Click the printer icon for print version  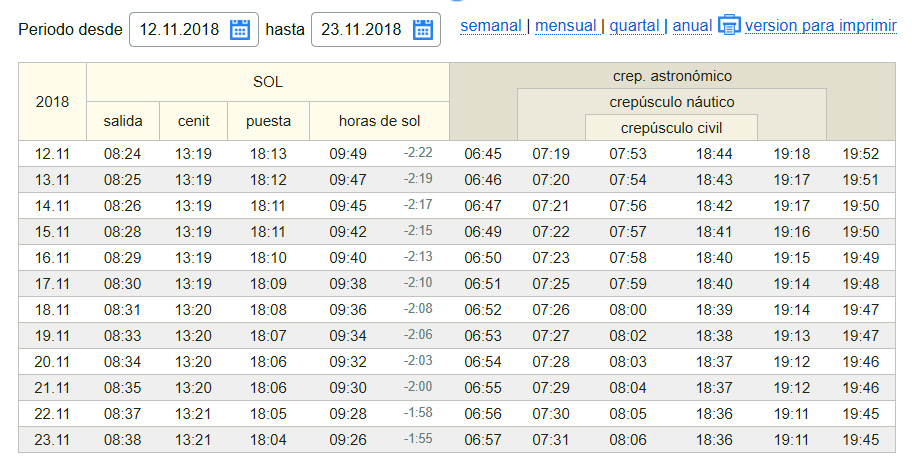tap(730, 25)
